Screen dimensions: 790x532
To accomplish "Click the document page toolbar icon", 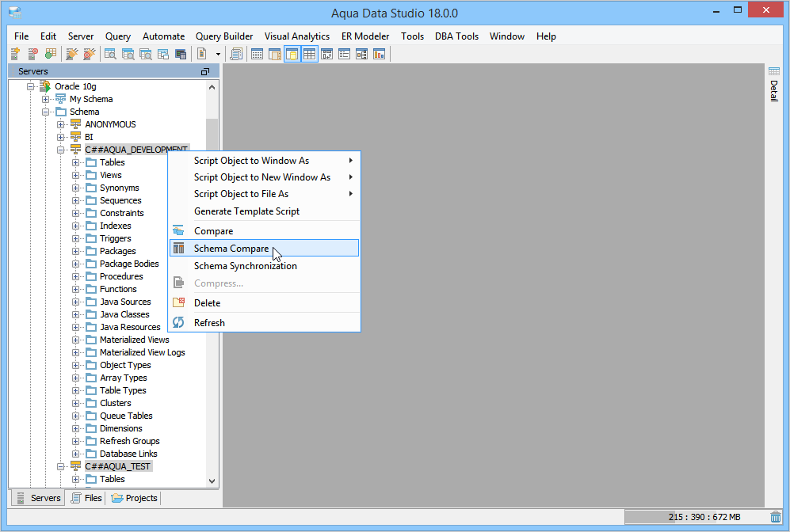I will pos(201,54).
